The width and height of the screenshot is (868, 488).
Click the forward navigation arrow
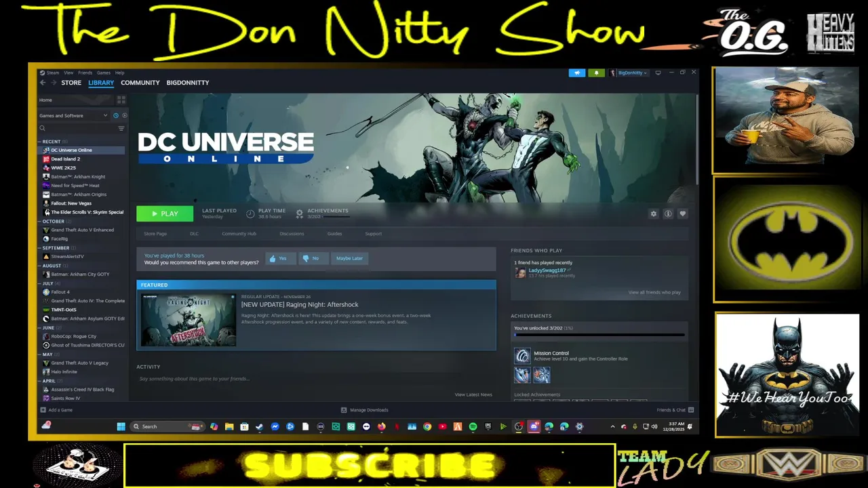pyautogui.click(x=54, y=83)
